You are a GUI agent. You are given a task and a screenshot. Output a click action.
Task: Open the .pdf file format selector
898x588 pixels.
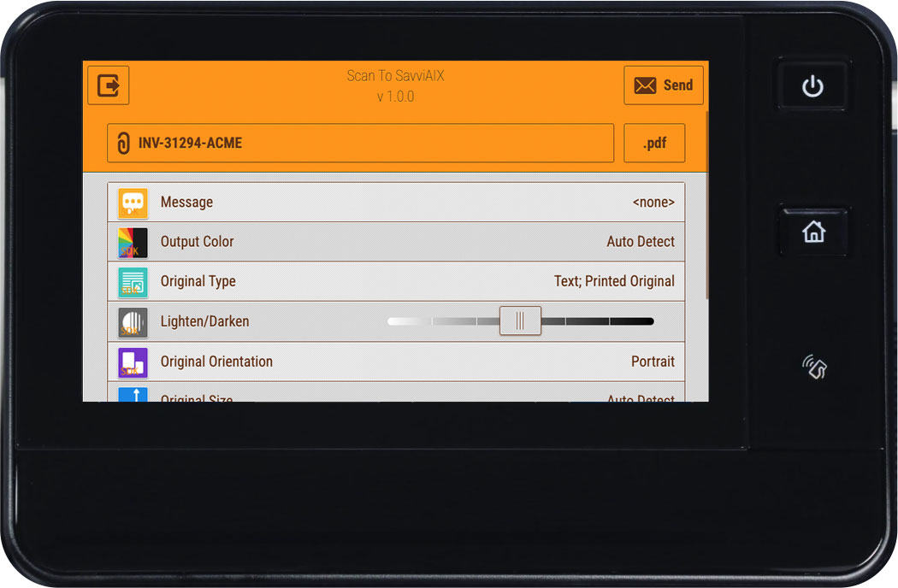[654, 143]
